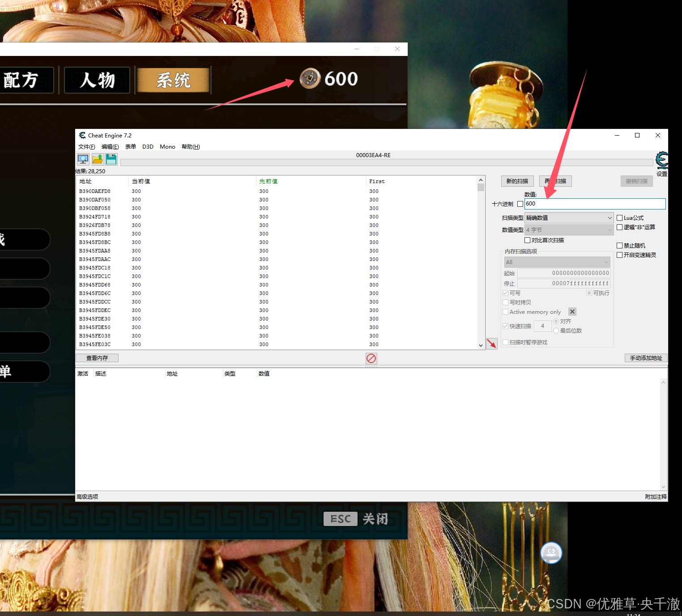Copy selected addresses with the red arrow icon
Viewport: 682px width, 616px height.
coord(492,343)
